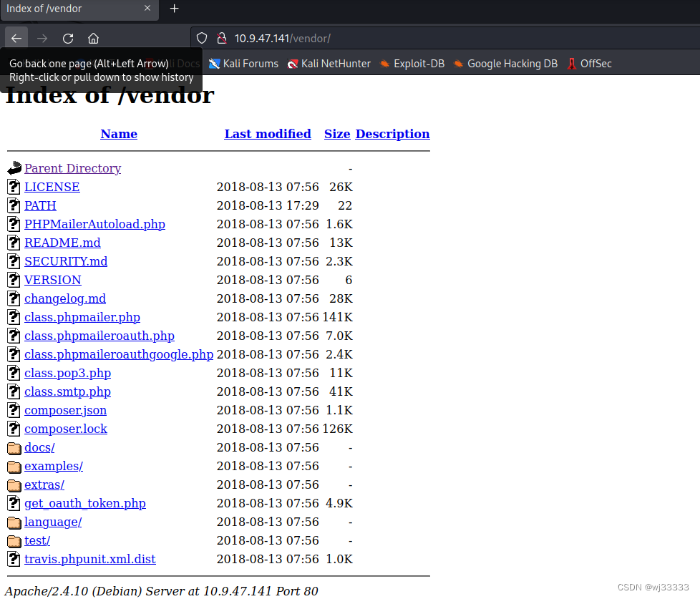The height and width of the screenshot is (599, 700).
Task: Open SECURITY.md file link
Action: [66, 261]
